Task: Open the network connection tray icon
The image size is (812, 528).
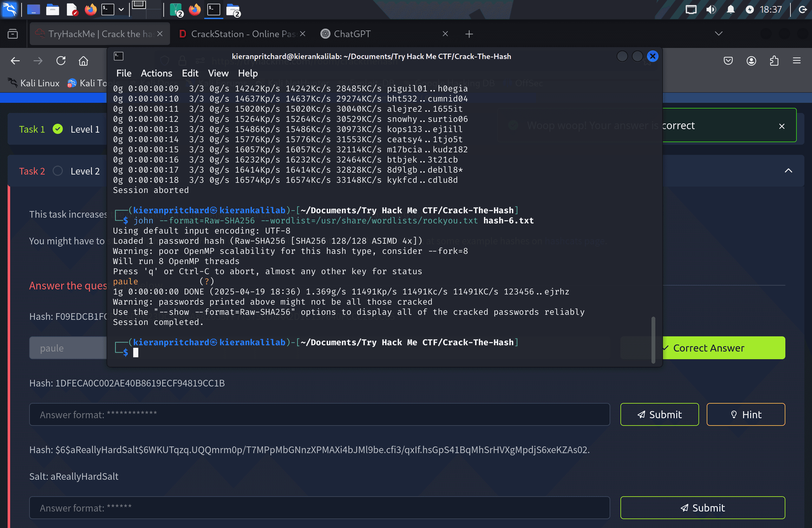Action: 691,10
